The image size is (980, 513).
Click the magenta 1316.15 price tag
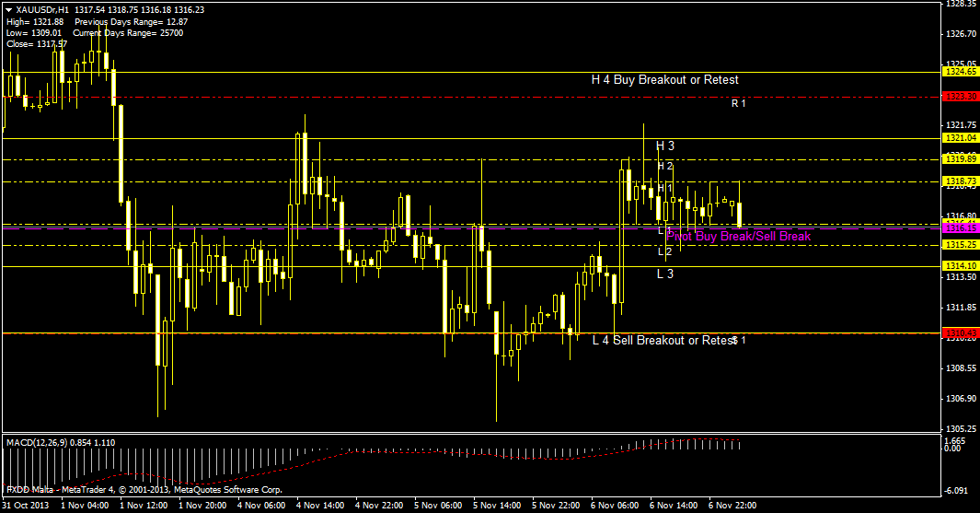click(960, 227)
